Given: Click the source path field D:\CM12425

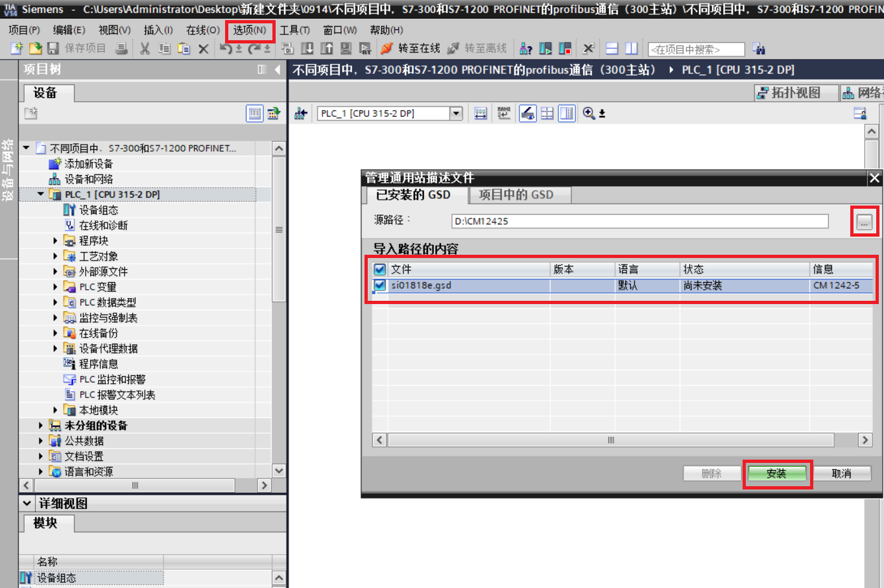Looking at the screenshot, I should [640, 221].
